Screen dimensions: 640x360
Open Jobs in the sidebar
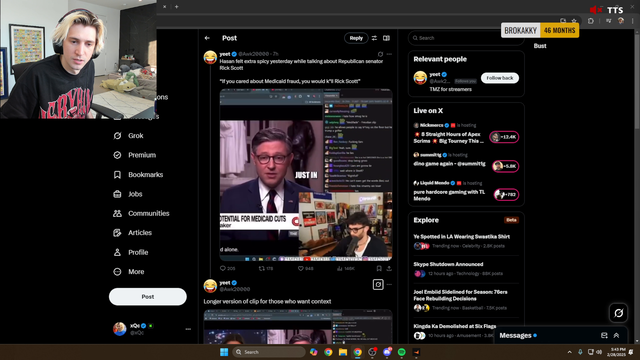[127, 194]
